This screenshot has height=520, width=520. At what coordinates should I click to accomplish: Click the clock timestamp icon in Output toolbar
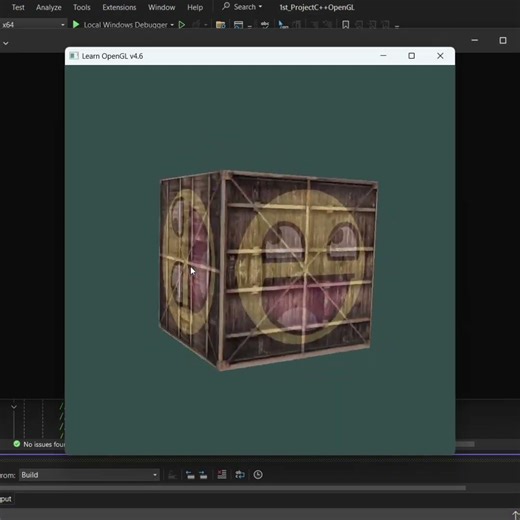(x=258, y=475)
